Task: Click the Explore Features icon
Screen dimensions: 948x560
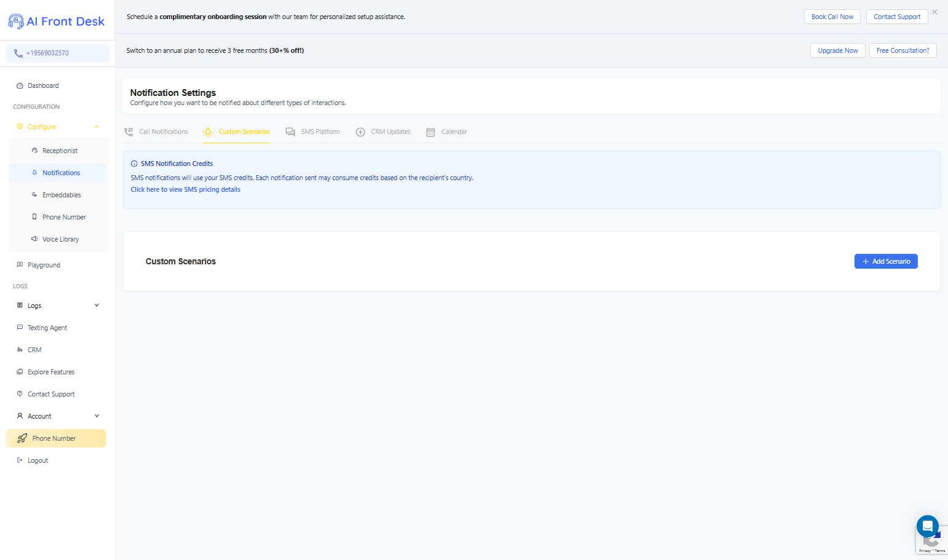Action: click(x=20, y=372)
